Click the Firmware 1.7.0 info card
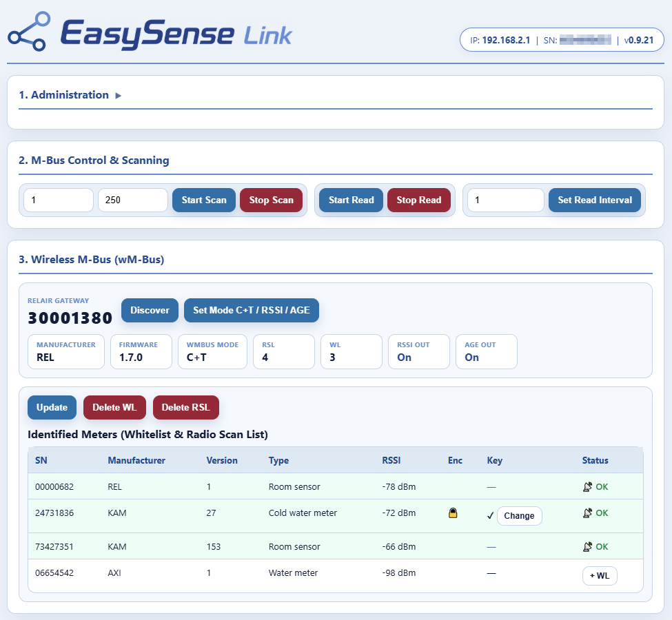 141,352
